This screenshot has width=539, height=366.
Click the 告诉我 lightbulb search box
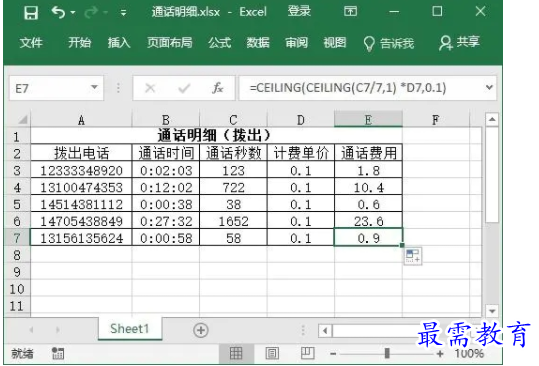point(389,43)
